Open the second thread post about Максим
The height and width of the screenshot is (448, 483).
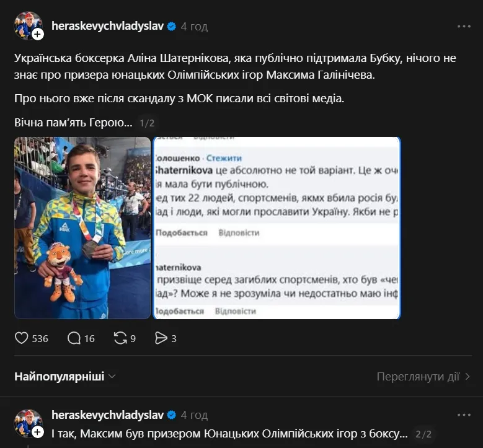click(229, 434)
